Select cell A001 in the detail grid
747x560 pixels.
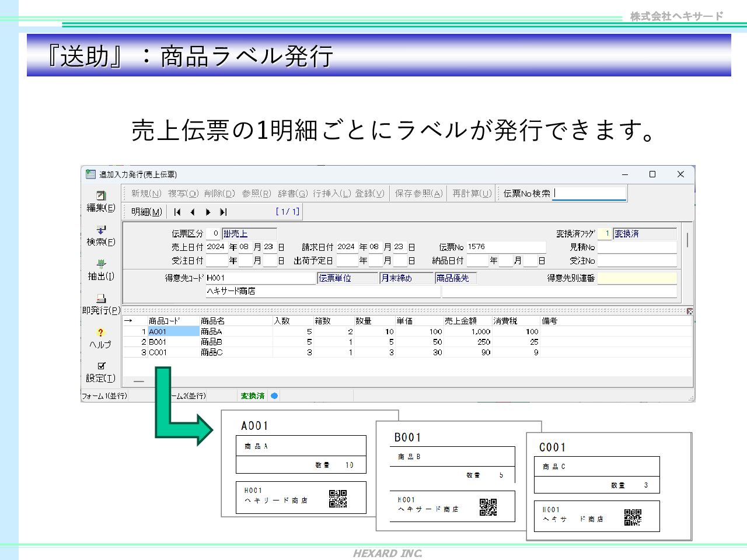[173, 331]
